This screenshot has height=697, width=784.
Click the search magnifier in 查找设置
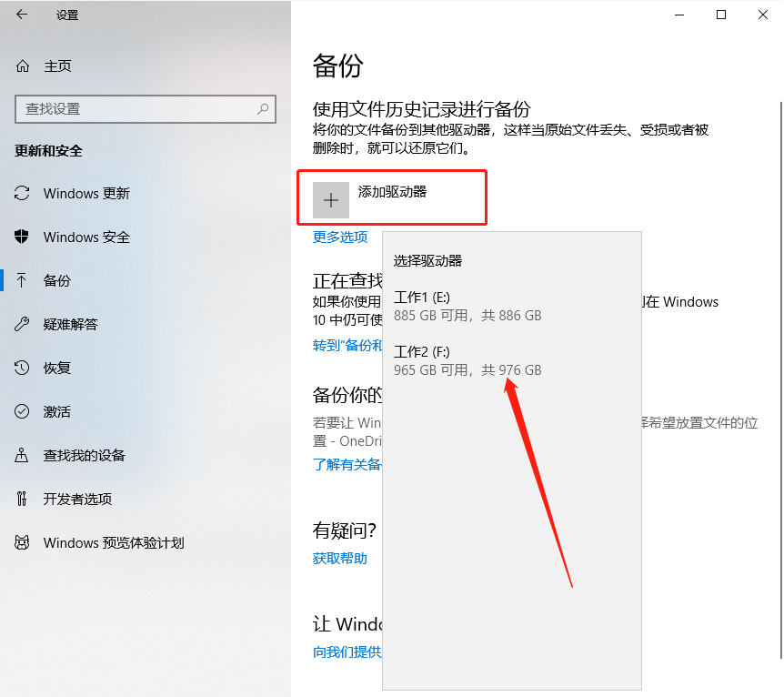[x=261, y=109]
